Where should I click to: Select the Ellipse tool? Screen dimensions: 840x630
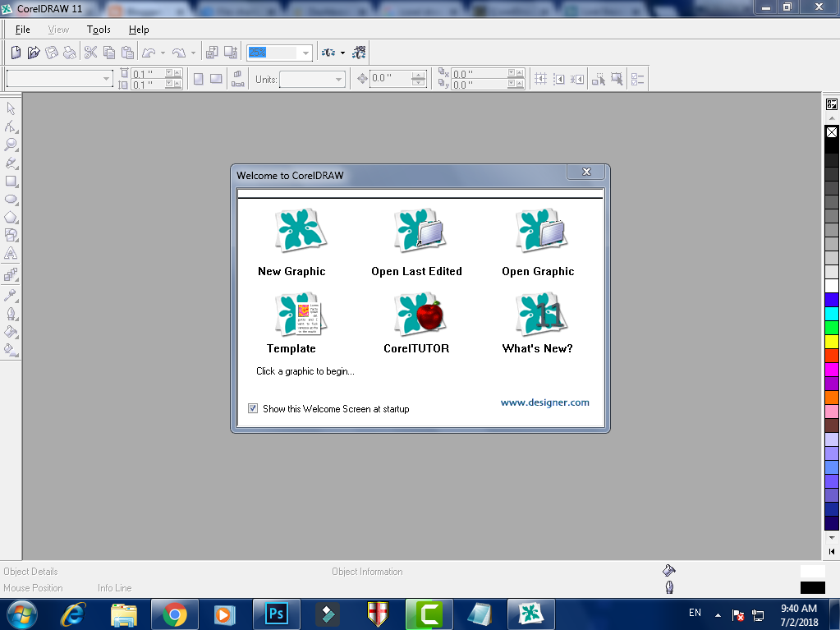coord(11,200)
